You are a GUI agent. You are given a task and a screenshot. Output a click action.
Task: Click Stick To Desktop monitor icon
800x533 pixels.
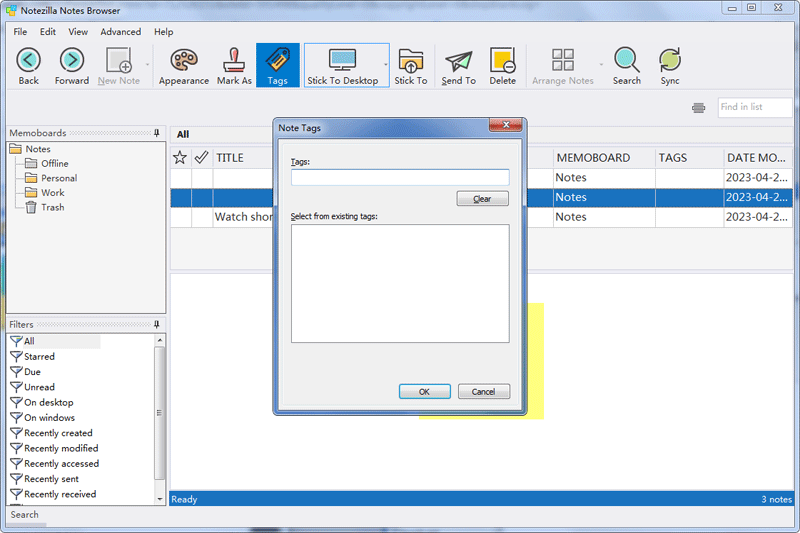(342, 60)
